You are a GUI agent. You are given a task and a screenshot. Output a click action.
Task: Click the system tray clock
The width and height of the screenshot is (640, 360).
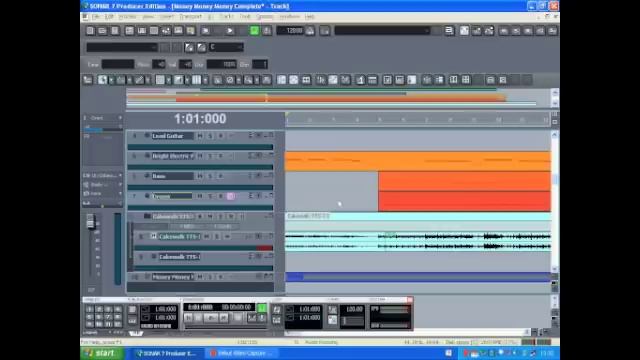547,353
